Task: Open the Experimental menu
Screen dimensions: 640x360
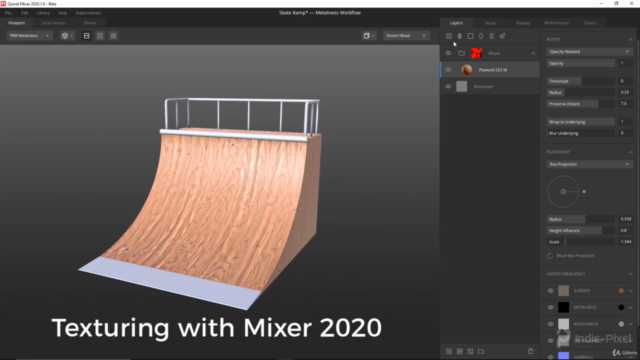Action: pyautogui.click(x=88, y=13)
